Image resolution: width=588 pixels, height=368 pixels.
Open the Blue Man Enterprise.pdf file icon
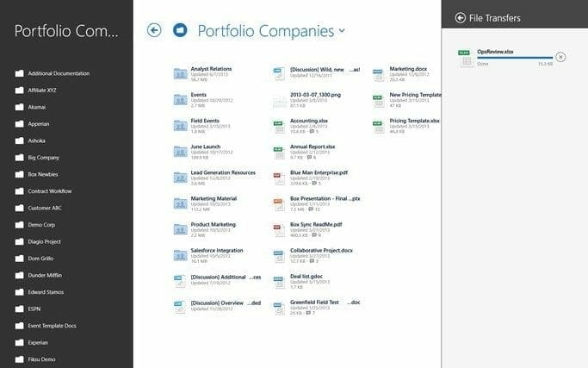click(277, 178)
